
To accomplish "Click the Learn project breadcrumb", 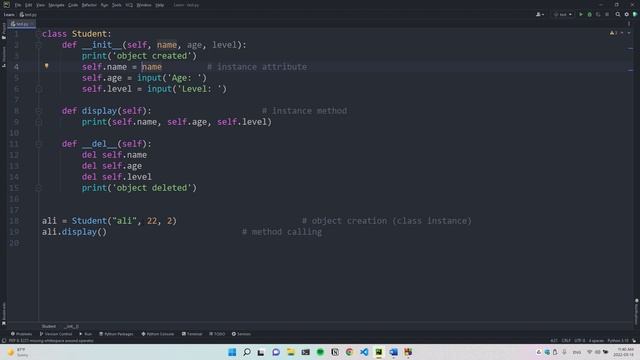I will tap(9, 15).
